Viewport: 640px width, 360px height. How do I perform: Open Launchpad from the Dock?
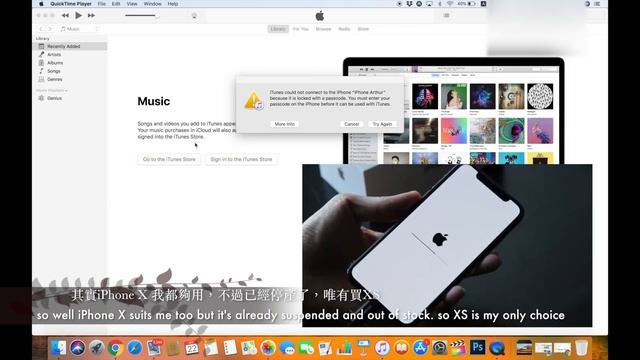97,348
